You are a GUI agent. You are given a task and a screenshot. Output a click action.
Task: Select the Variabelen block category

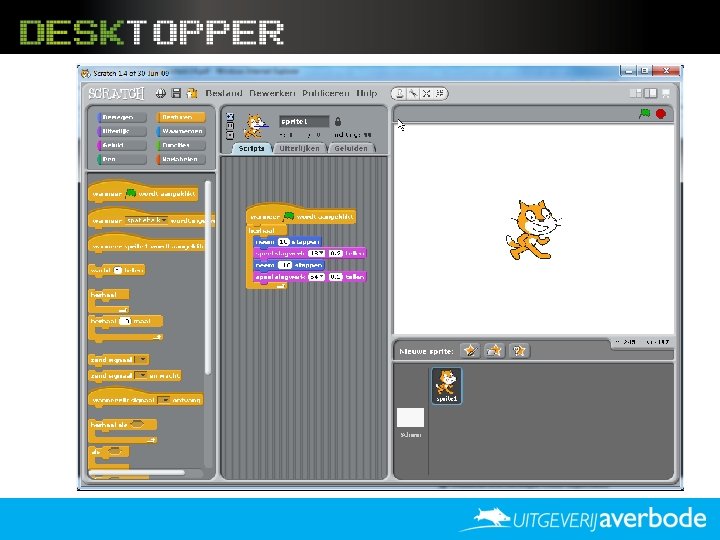[181, 159]
